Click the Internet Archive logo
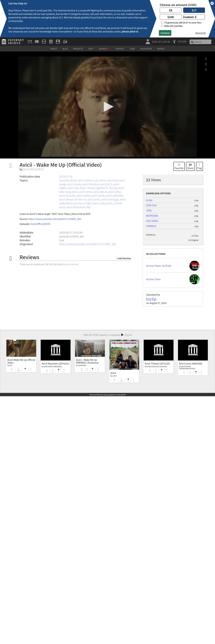The height and width of the screenshot is (644, 215). [13, 41]
